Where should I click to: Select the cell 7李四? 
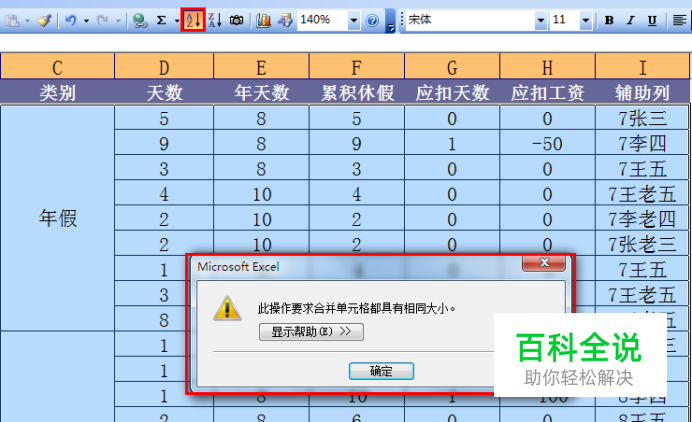coord(643,143)
